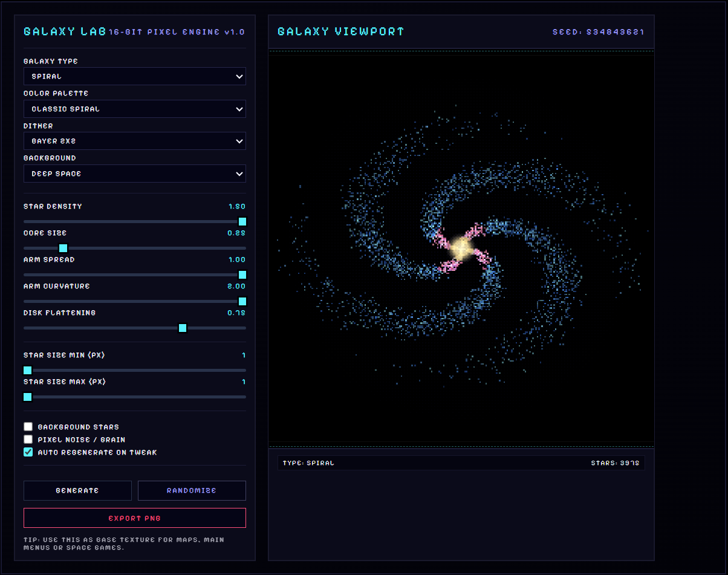Viewport: 728px width, 575px height.
Task: Open the Background dropdown
Action: click(134, 174)
